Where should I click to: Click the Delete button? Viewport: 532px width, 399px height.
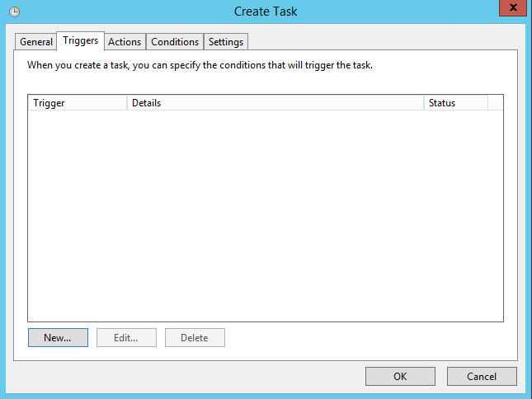[195, 337]
